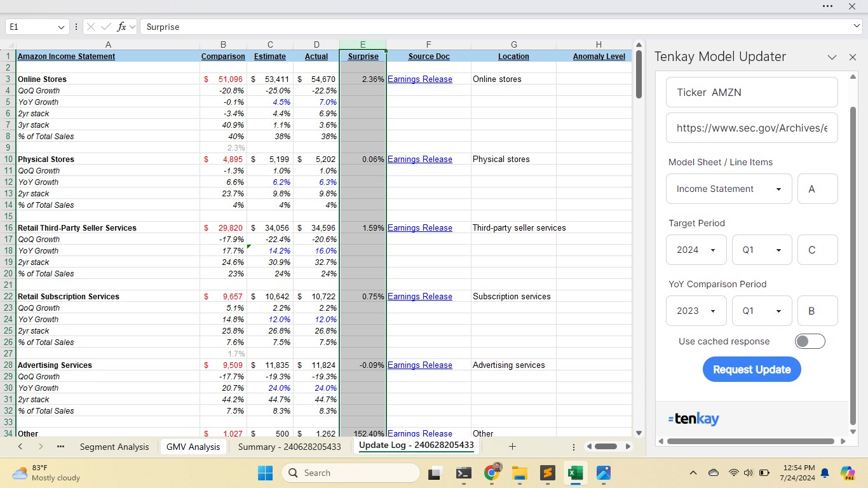
Task: Click the next sheet navigation arrow
Action: 41,447
